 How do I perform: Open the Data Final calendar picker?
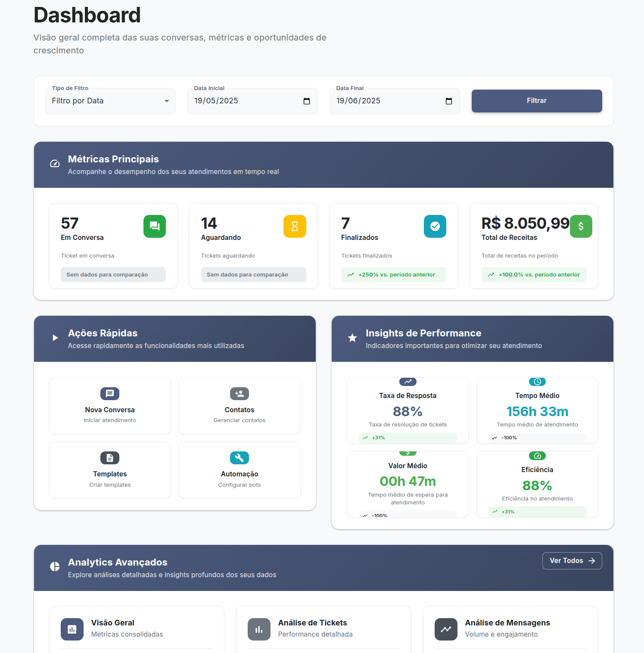pyautogui.click(x=448, y=101)
